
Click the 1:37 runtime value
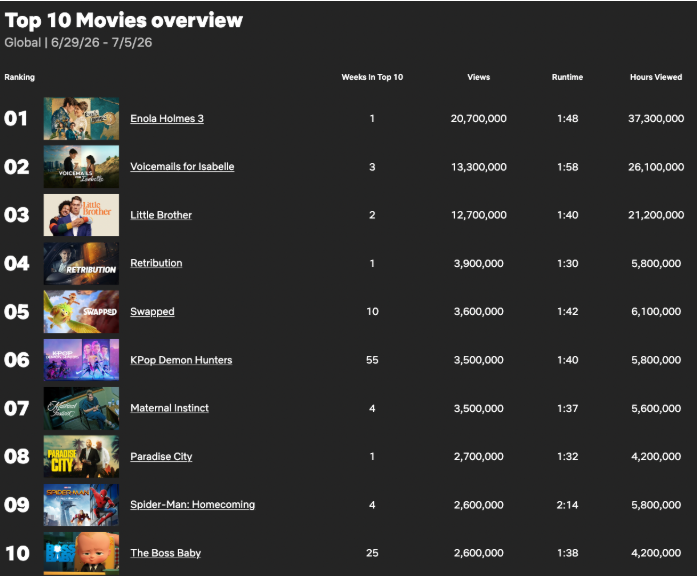tap(568, 408)
